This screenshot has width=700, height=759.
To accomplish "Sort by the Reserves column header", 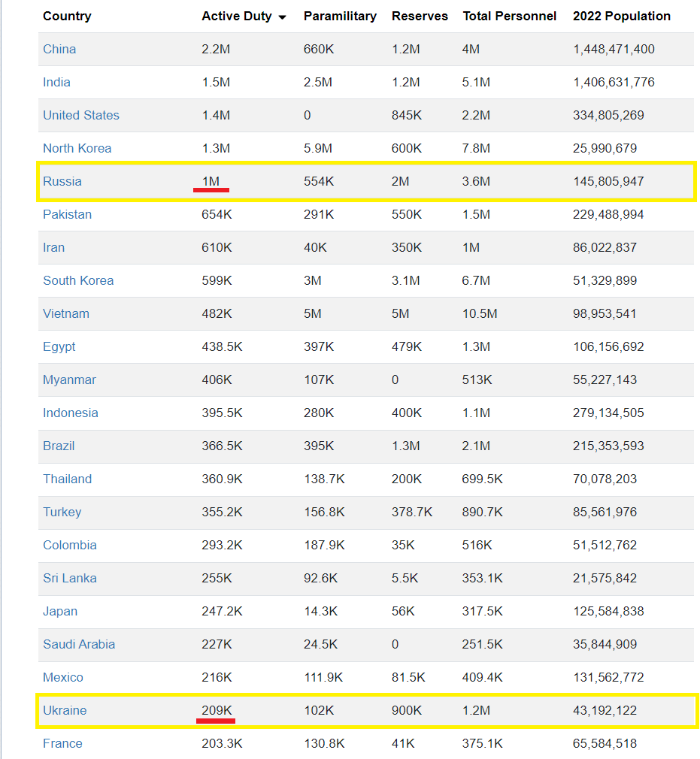I will pos(420,16).
